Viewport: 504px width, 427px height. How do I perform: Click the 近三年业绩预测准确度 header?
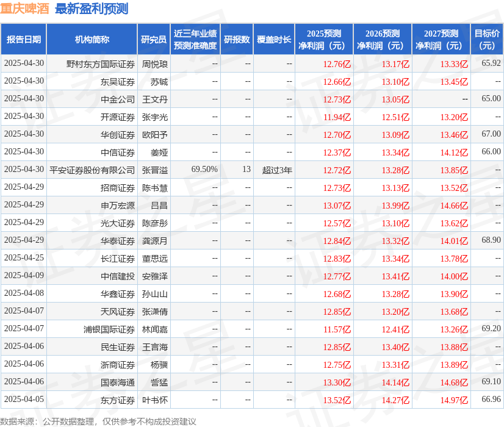coord(195,39)
